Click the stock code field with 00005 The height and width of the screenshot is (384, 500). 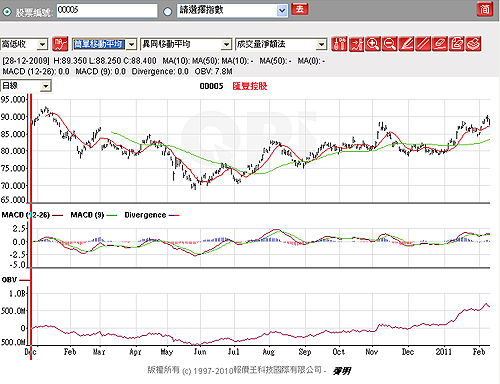(107, 10)
